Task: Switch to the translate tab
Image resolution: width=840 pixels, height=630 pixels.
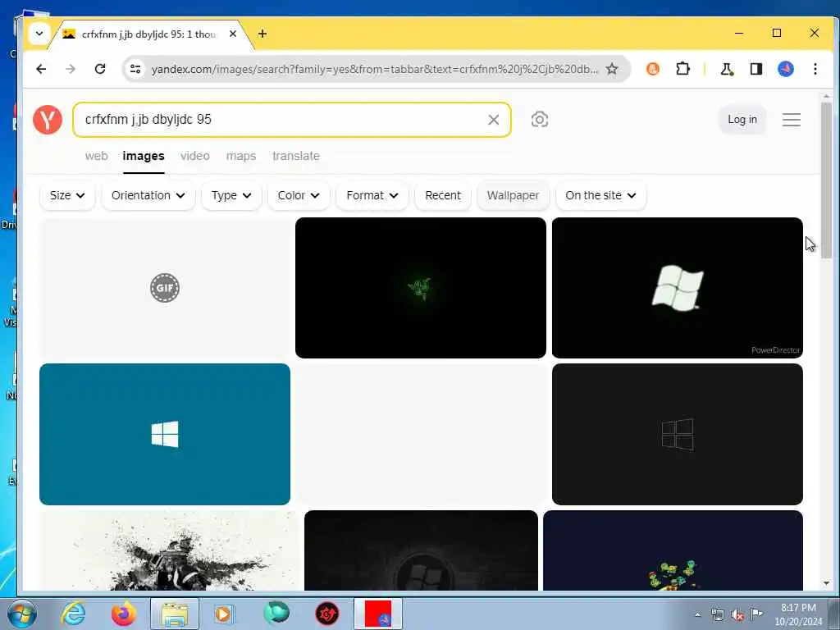Action: click(x=295, y=156)
